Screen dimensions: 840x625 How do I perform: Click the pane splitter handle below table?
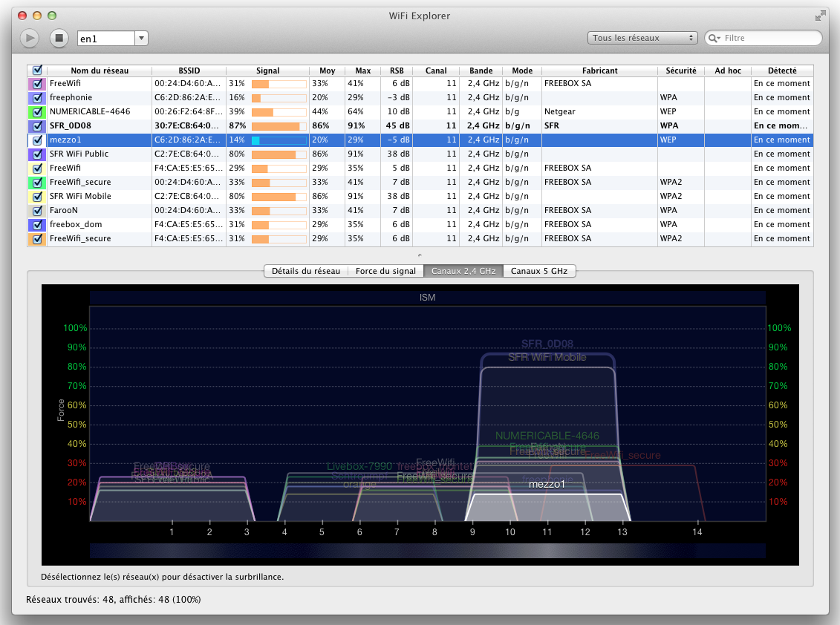click(420, 255)
